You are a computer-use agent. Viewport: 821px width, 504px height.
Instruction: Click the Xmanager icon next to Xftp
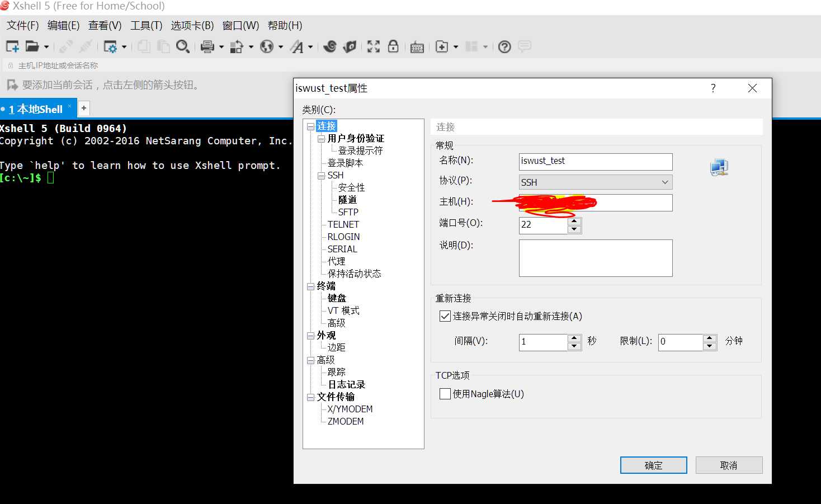click(350, 46)
